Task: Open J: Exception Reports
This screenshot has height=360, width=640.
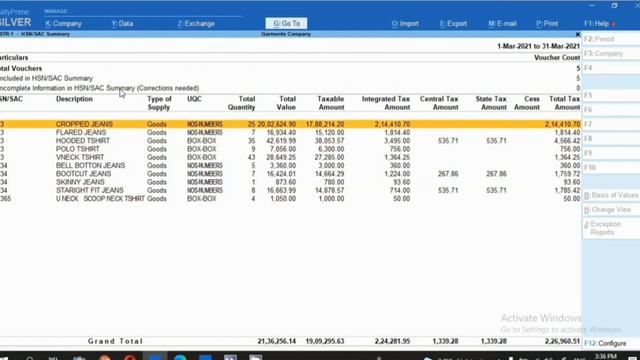Action: [611, 228]
